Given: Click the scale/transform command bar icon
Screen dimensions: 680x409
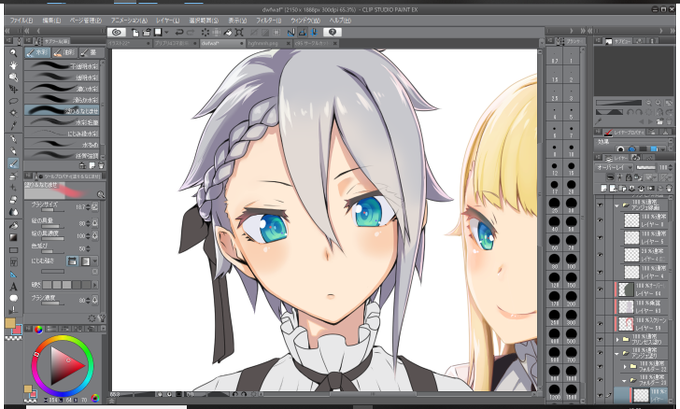Looking at the screenshot, I should coord(239,32).
